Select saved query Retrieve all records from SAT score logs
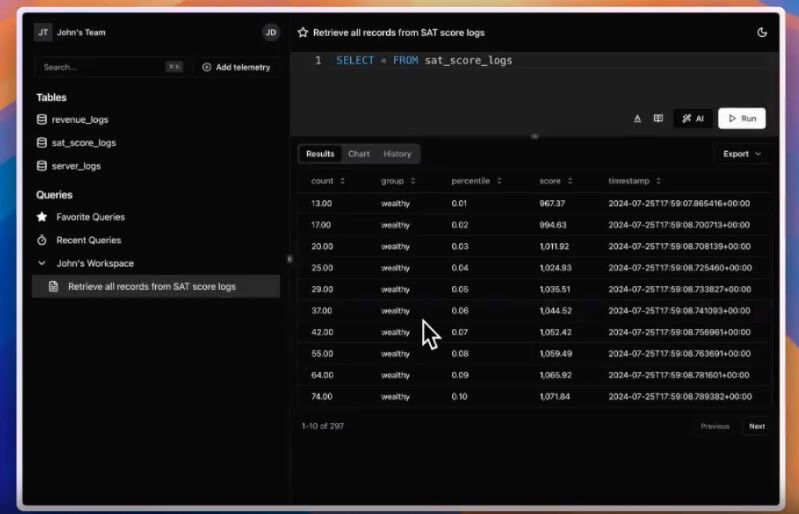 pyautogui.click(x=156, y=286)
